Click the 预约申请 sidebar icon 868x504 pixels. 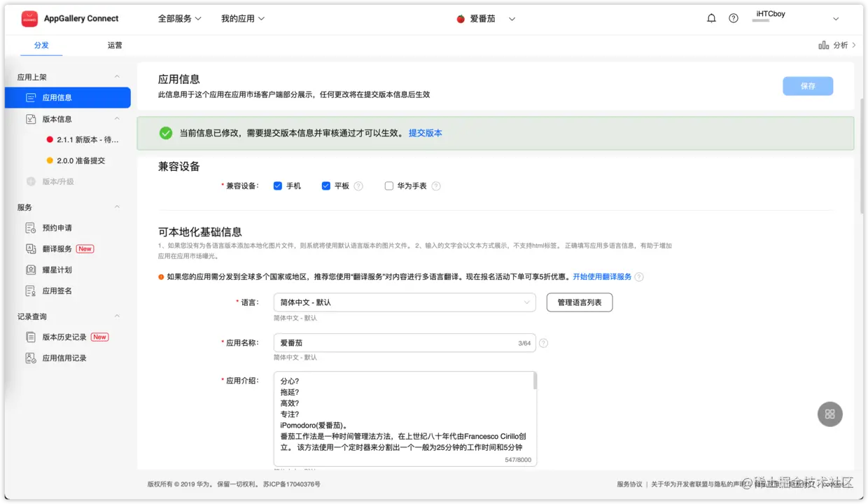31,228
